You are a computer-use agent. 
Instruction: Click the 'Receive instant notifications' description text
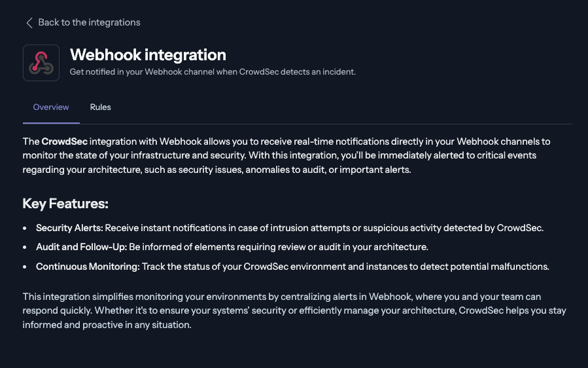tap(324, 228)
